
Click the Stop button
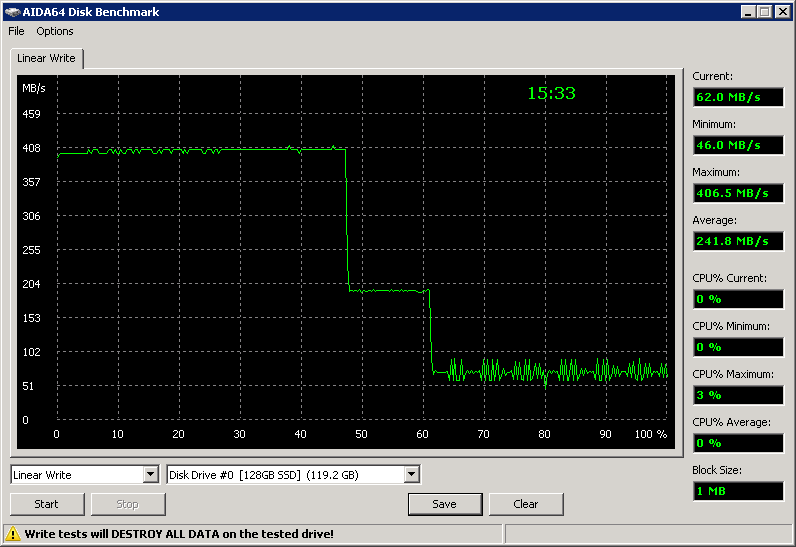click(128, 504)
